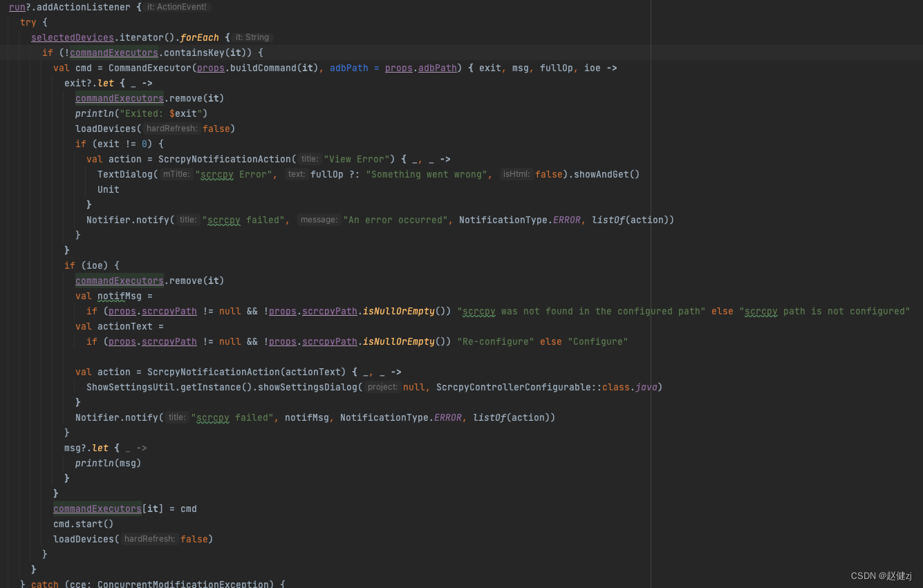
Task: Click the ScrcpyControllerConfigurable class reference
Action: [514, 387]
